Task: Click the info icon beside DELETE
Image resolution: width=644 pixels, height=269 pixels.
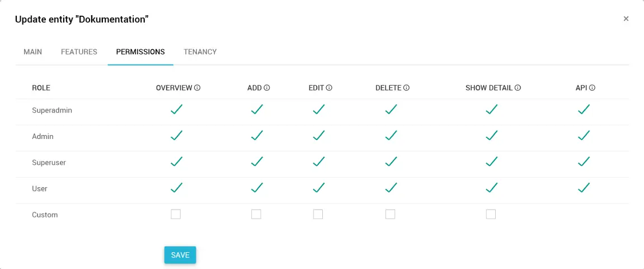Action: (406, 88)
